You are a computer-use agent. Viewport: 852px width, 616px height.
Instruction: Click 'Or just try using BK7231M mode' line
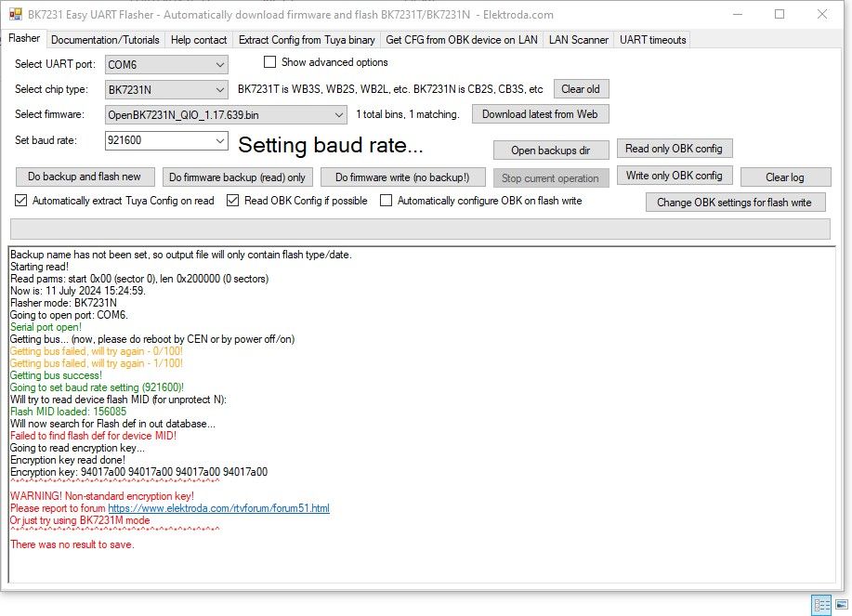click(x=80, y=520)
